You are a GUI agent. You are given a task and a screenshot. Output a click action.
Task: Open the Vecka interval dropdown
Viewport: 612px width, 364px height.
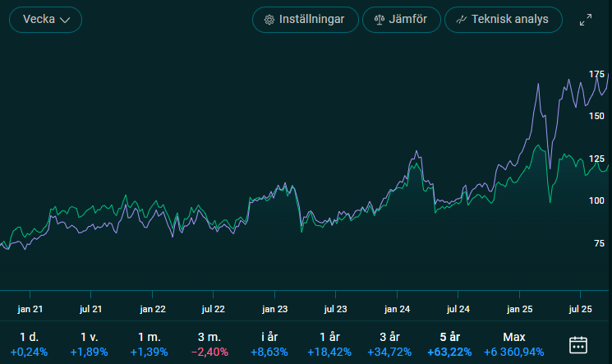(45, 20)
